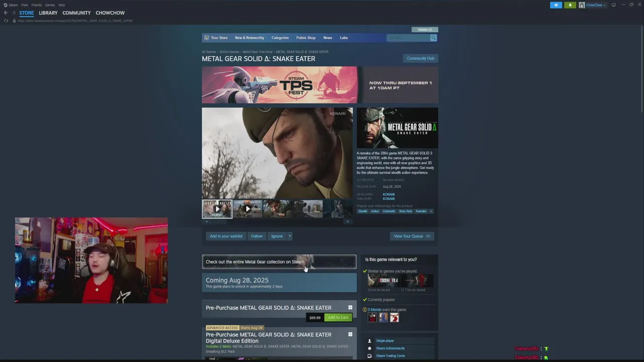Click the thumbnail strip scrollbar
Image resolution: width=644 pixels, height=362 pixels.
(x=277, y=221)
